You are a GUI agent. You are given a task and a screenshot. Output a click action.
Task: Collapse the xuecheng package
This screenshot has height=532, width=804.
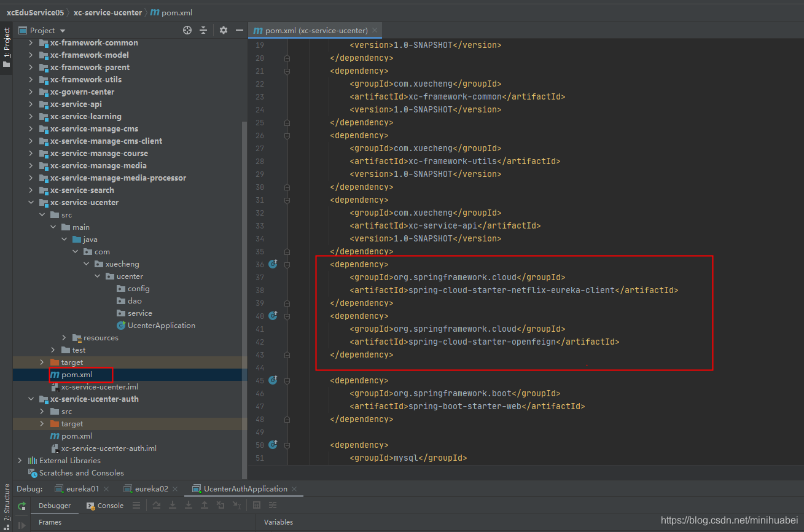[87, 264]
